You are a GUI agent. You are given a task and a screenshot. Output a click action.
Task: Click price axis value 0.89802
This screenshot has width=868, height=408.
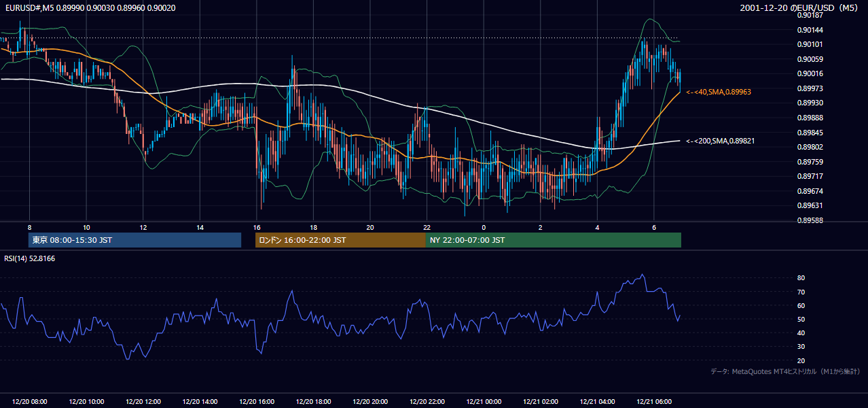810,147
